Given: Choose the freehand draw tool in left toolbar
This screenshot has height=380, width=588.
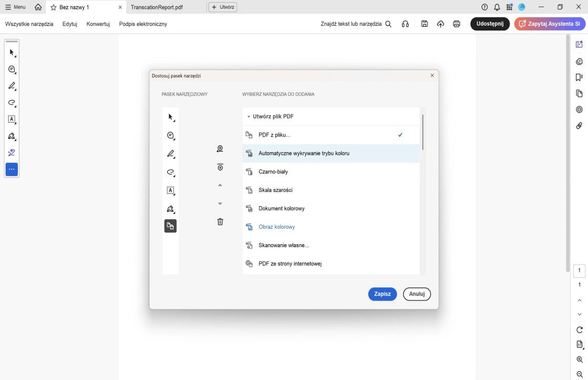Looking at the screenshot, I should (12, 102).
